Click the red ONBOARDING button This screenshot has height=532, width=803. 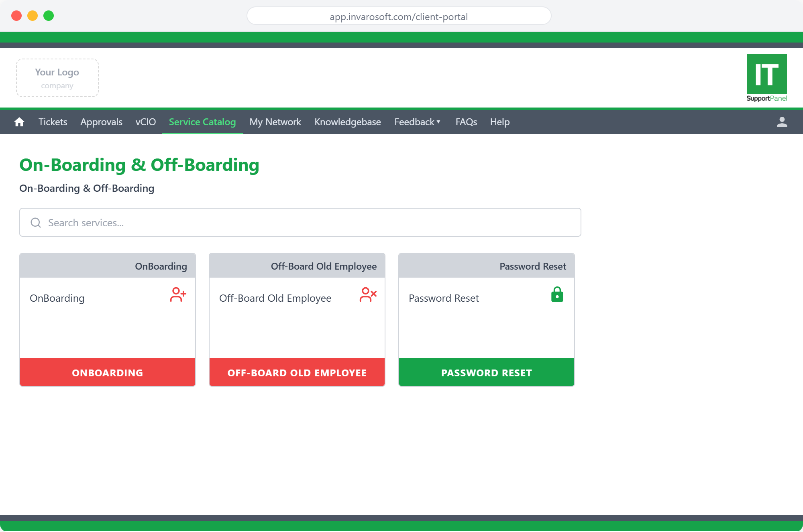click(x=108, y=372)
